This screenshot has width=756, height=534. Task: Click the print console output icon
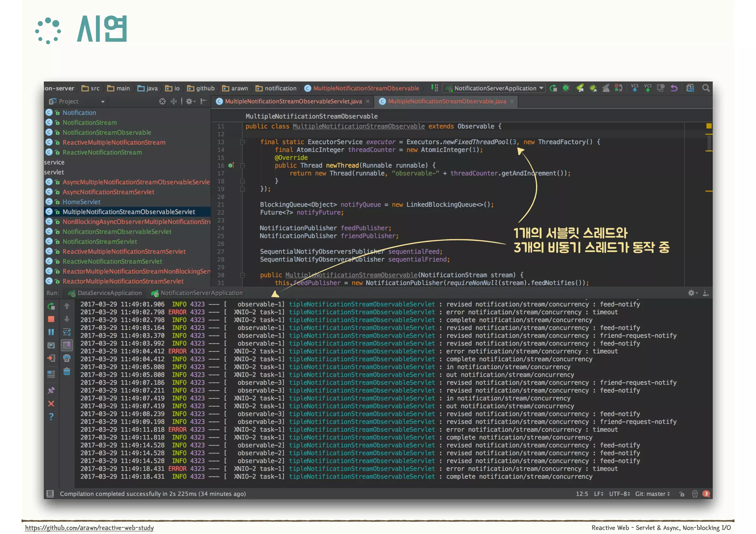coord(67,358)
